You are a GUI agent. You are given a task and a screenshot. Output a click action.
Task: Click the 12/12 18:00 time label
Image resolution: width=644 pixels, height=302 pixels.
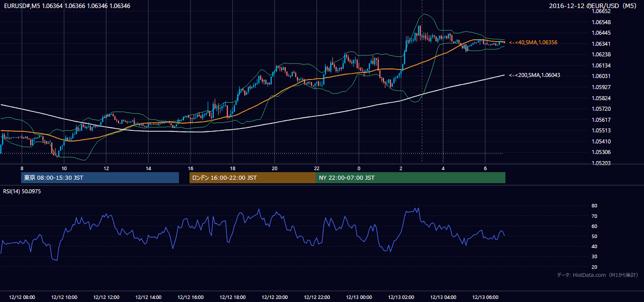[232, 297]
